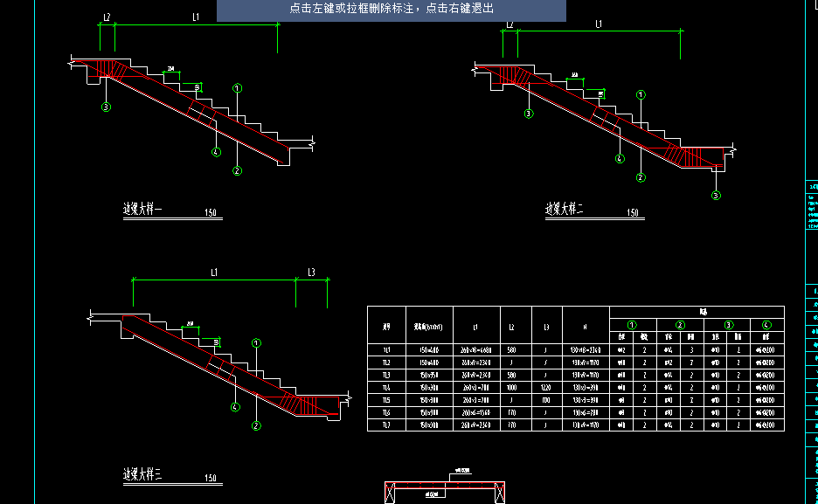Select L1 dimension label above detail 边梁大样二
The height and width of the screenshot is (504, 818).
[x=599, y=24]
